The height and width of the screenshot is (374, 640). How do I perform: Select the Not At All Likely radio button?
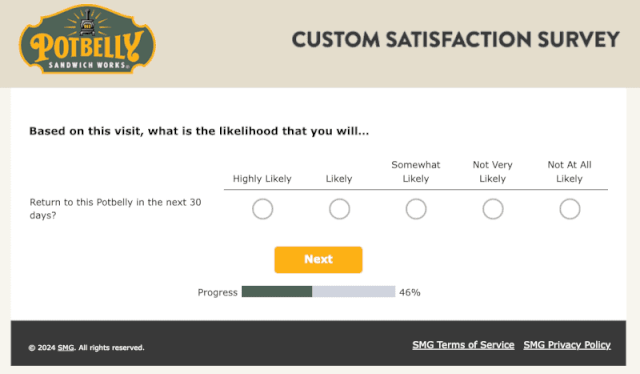pyautogui.click(x=569, y=209)
